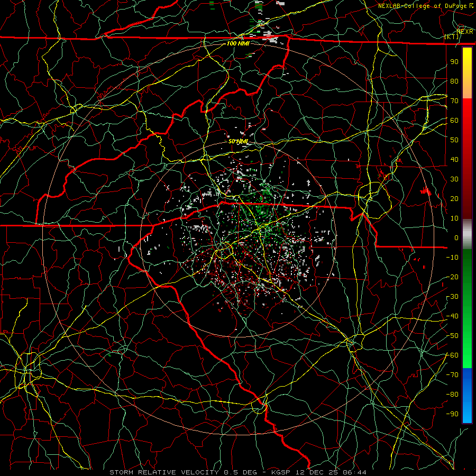The width and height of the screenshot is (476, 476).
Task: Click the 40 value on the velocity scale
Action: pos(454,160)
